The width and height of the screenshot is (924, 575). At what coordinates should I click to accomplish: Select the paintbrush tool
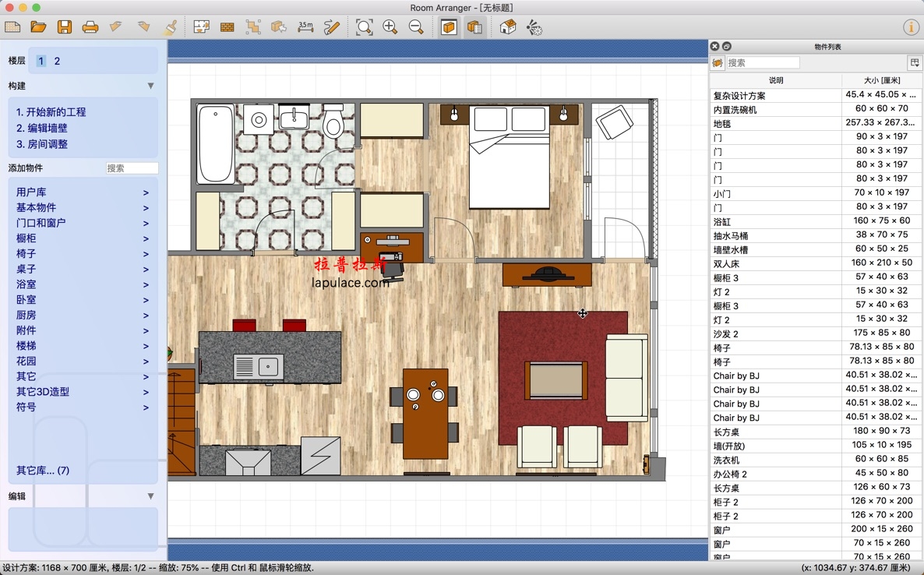pyautogui.click(x=171, y=27)
